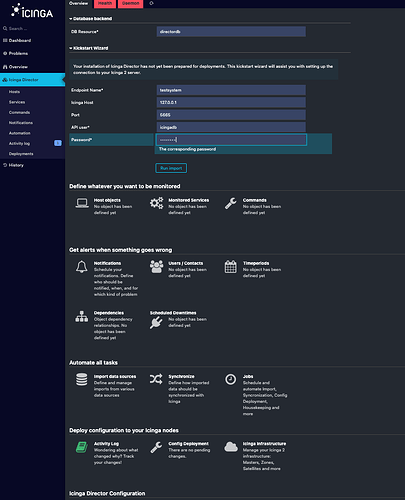Click the Run import button
Image resolution: width=405 pixels, height=500 pixels.
(171, 168)
